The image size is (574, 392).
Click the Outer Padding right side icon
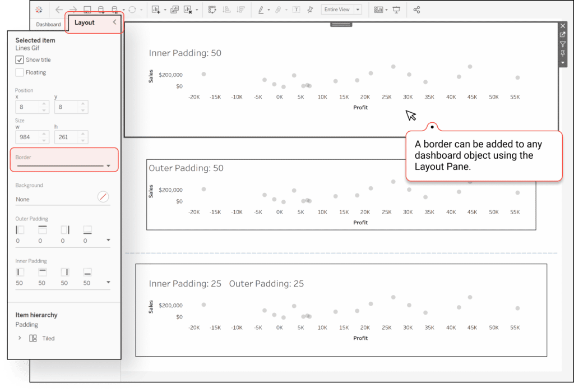[65, 230]
